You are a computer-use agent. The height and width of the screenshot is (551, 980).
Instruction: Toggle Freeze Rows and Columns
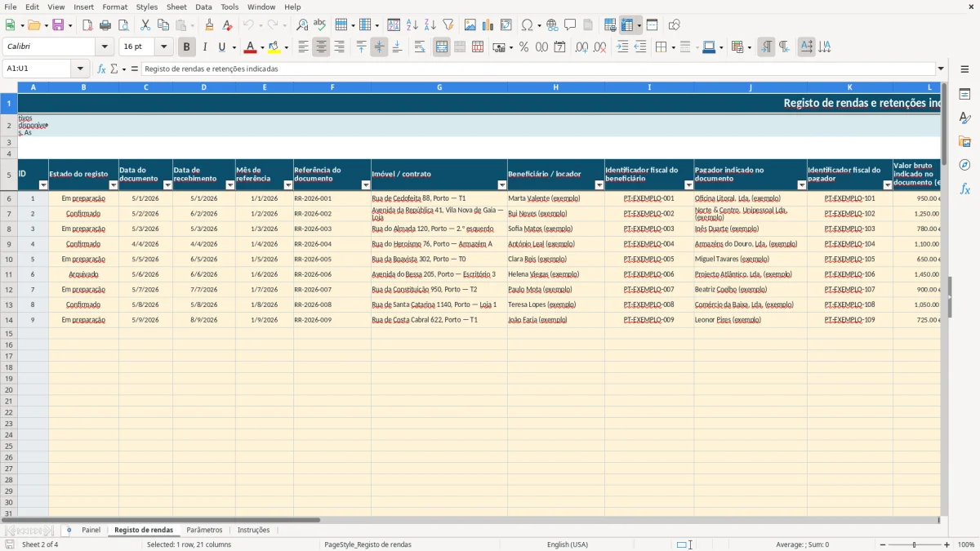(628, 25)
